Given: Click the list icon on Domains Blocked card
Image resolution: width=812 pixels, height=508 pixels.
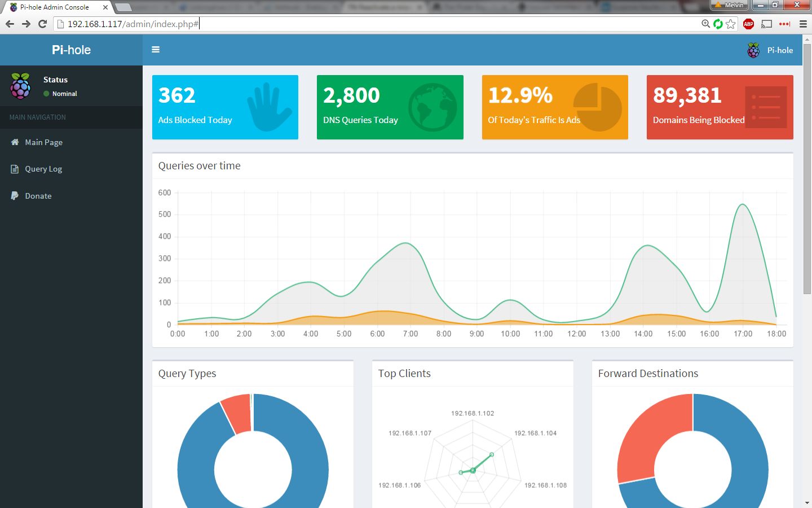Looking at the screenshot, I should (x=766, y=107).
